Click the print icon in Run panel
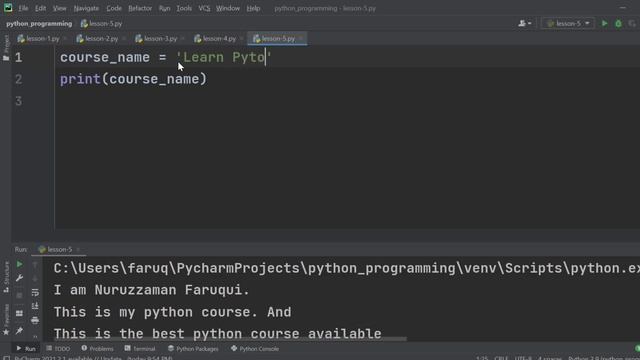 point(35,320)
